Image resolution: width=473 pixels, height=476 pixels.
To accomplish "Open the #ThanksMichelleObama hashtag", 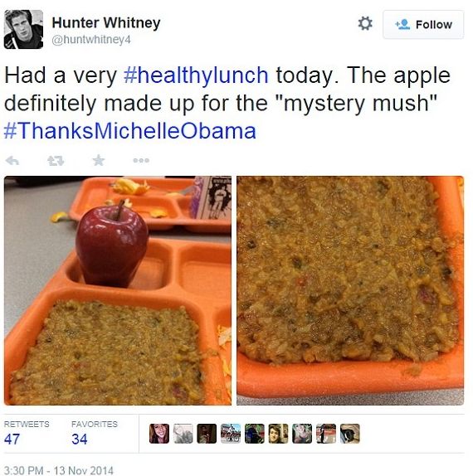I will point(130,131).
